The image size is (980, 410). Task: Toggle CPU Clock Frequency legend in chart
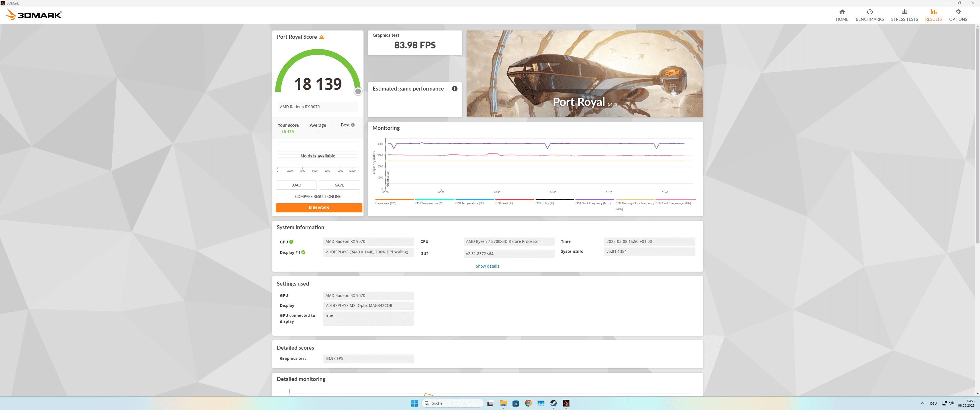tap(593, 203)
